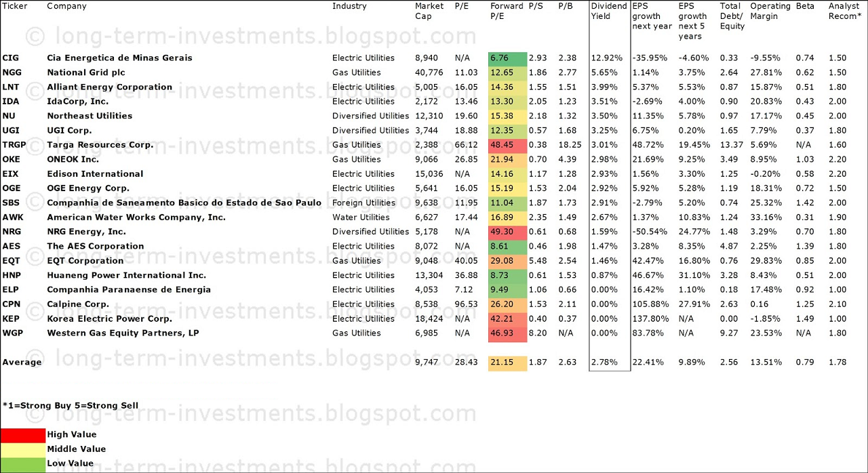
Task: Click WGP forward P/E value 46.93
Action: [507, 333]
